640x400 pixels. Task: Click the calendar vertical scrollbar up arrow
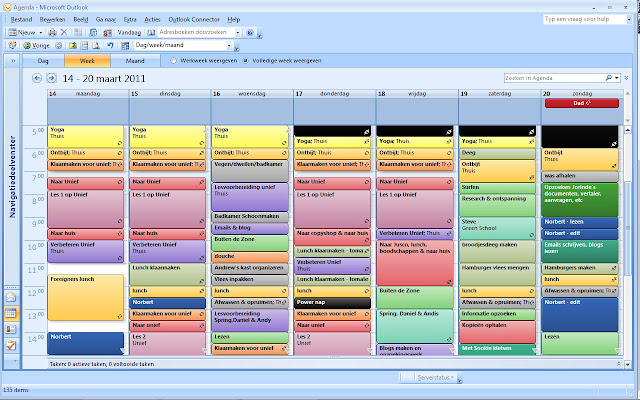click(628, 130)
